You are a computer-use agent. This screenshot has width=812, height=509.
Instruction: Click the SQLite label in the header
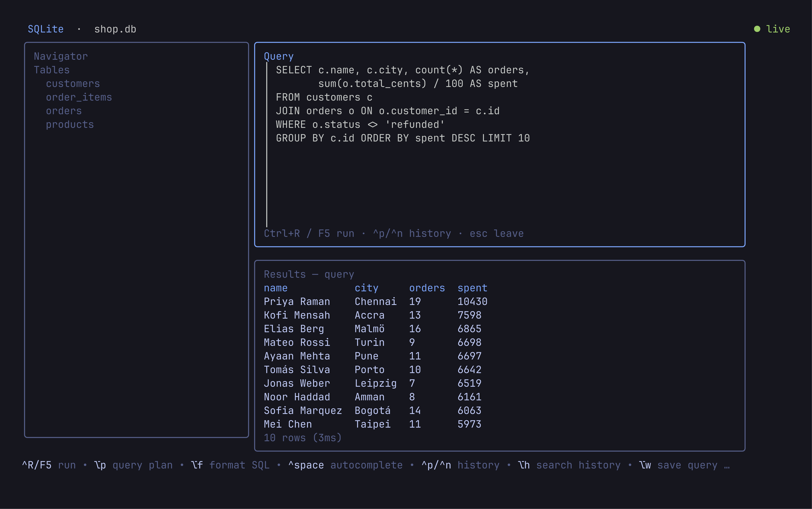point(45,29)
